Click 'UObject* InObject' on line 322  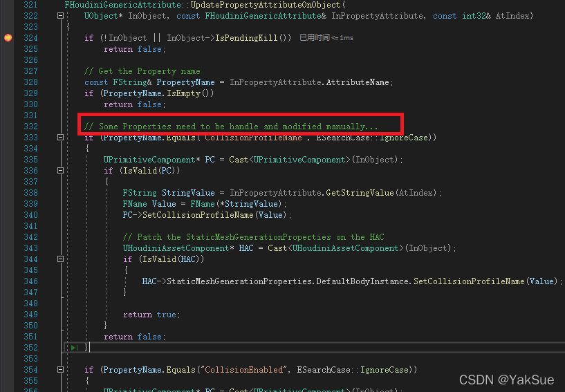[125, 16]
